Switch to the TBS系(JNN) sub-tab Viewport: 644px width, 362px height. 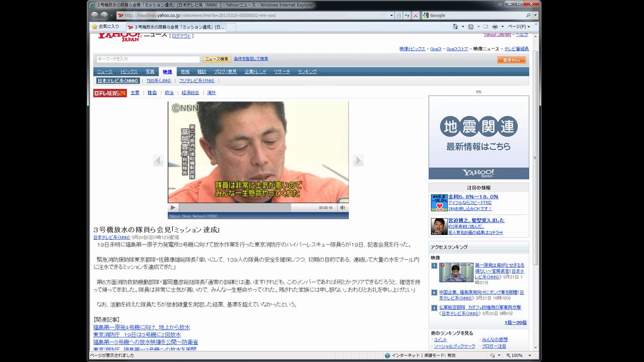pos(159,80)
